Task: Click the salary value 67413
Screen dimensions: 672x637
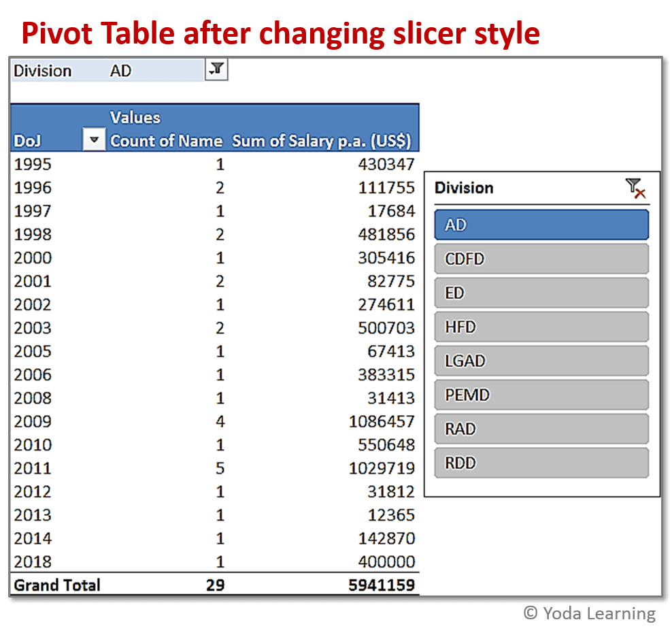Action: click(x=391, y=351)
